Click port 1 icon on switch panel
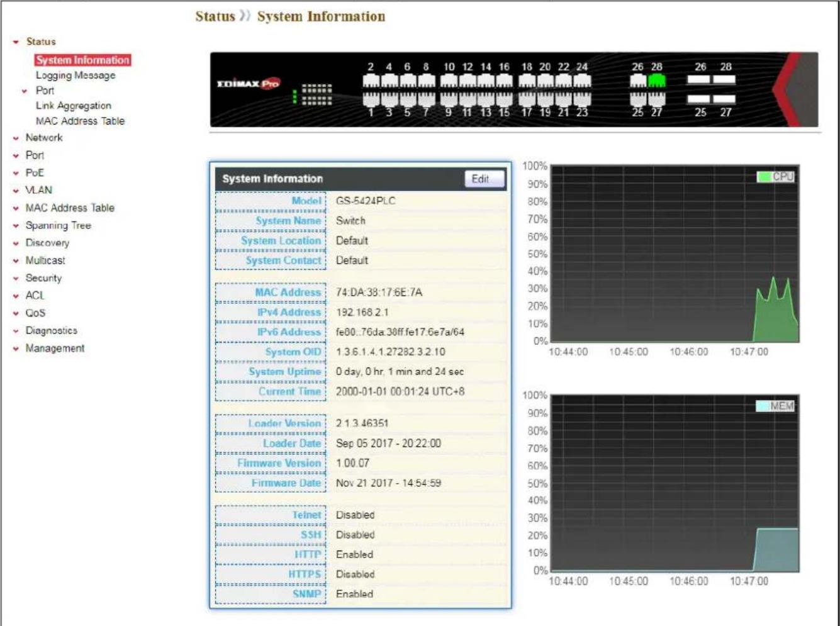The width and height of the screenshot is (840, 626). click(x=371, y=99)
